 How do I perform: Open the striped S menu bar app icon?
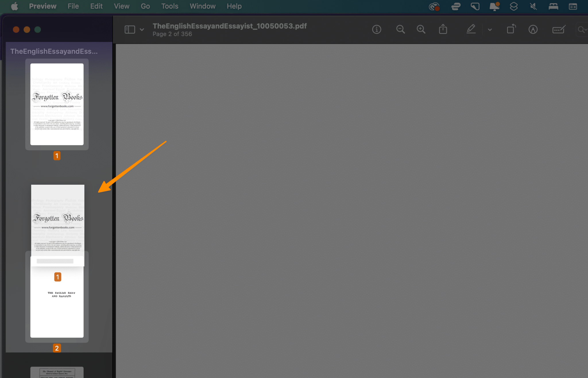(x=456, y=6)
